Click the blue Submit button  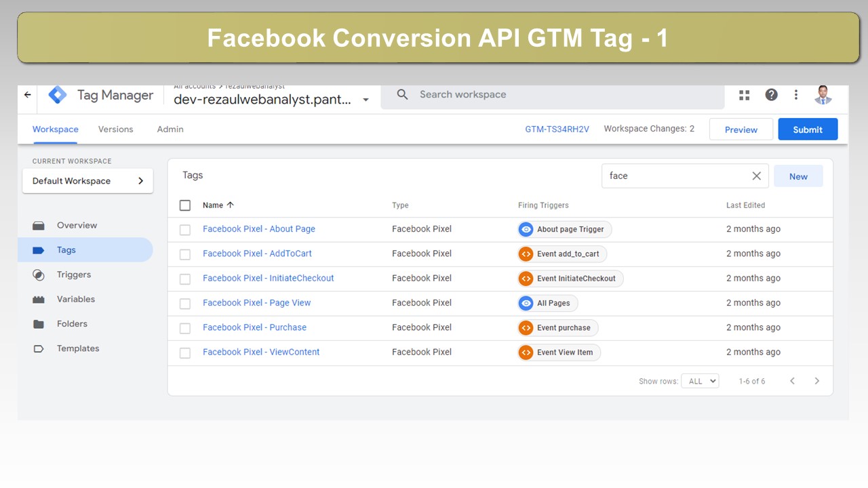point(808,129)
